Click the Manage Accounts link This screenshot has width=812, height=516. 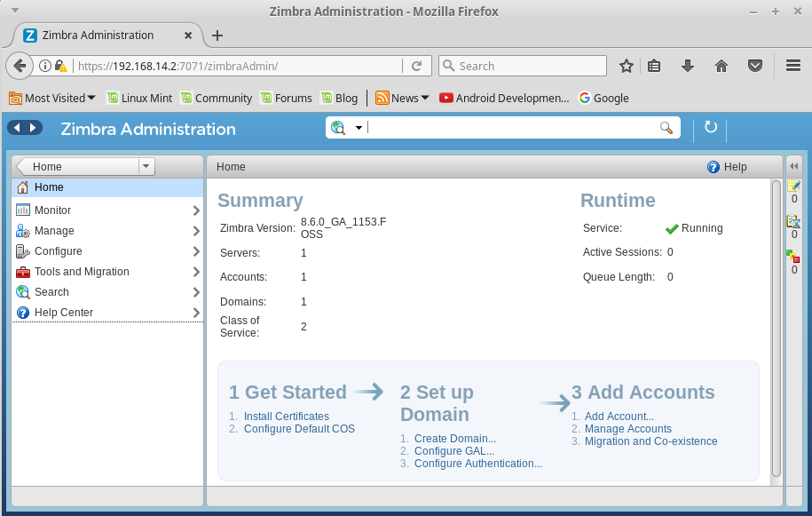(628, 429)
